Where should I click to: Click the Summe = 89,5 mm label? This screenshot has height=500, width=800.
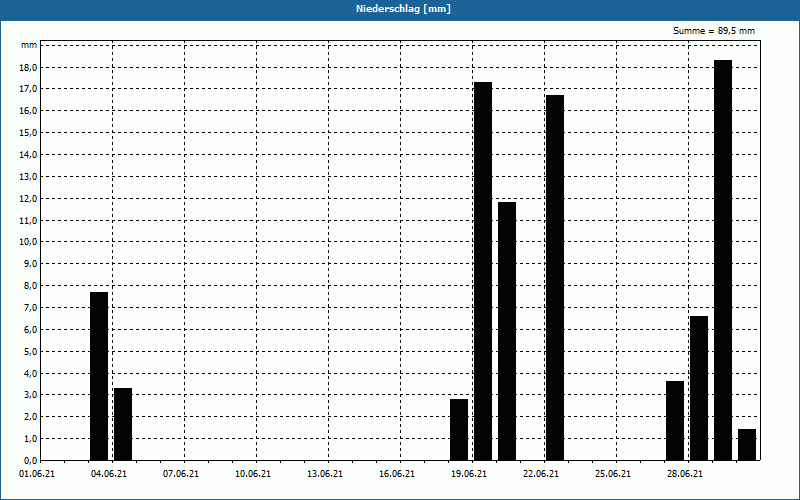714,31
